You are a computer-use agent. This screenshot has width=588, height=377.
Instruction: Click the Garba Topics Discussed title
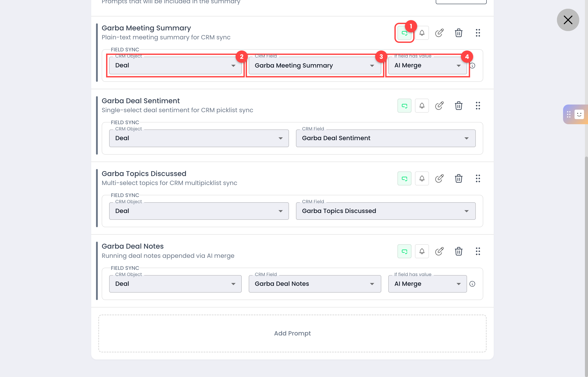(144, 174)
